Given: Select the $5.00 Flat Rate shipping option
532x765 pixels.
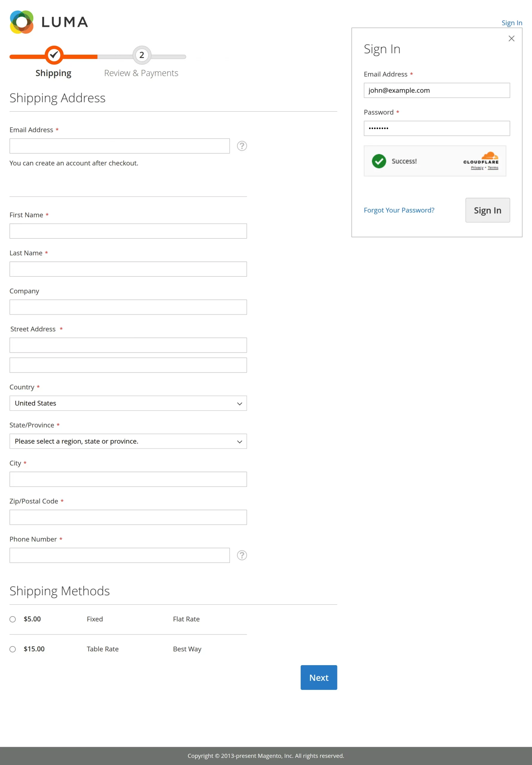Looking at the screenshot, I should click(x=13, y=619).
